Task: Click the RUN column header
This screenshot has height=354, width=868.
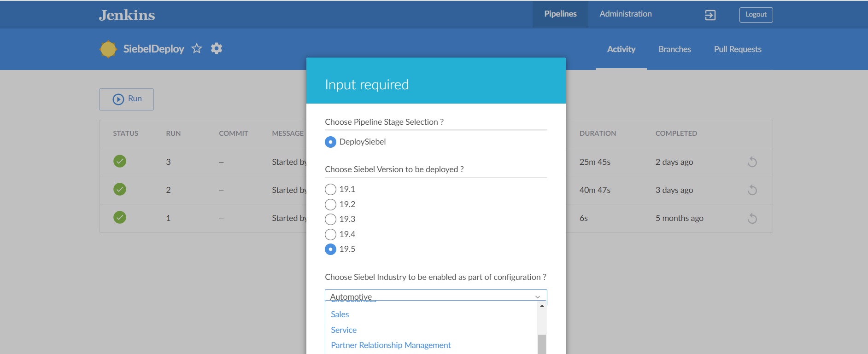Action: [173, 133]
